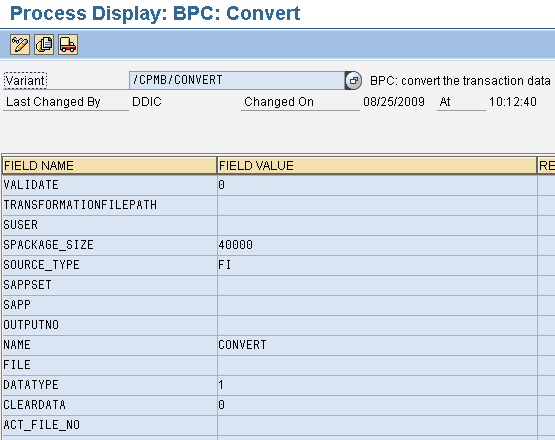Click the SAPPSET field name cell
Screen dimensions: 555x440
click(x=109, y=285)
